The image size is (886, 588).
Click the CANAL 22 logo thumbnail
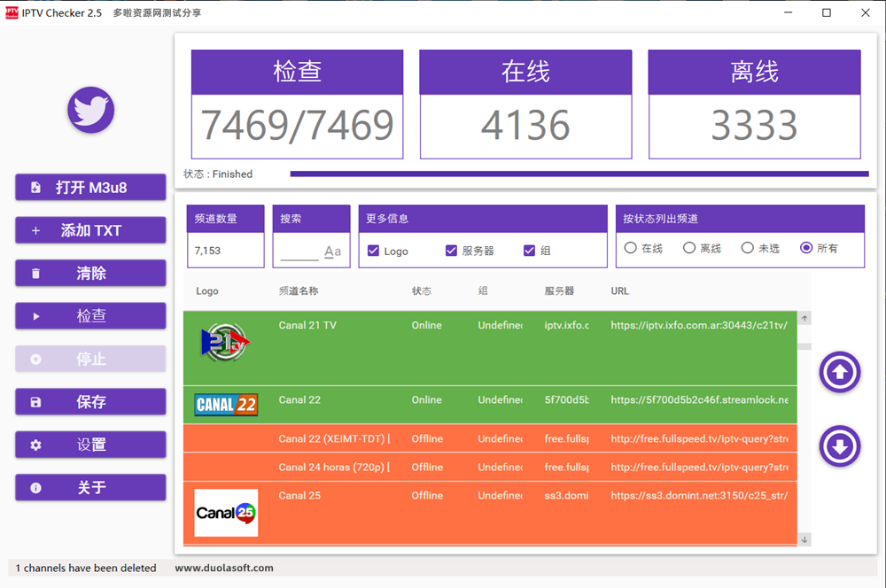click(x=226, y=405)
